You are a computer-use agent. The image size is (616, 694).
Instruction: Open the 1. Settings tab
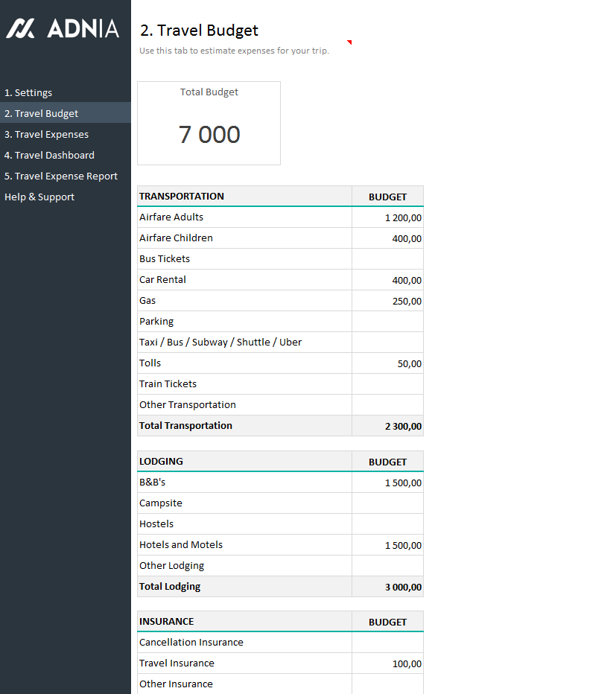click(x=28, y=93)
